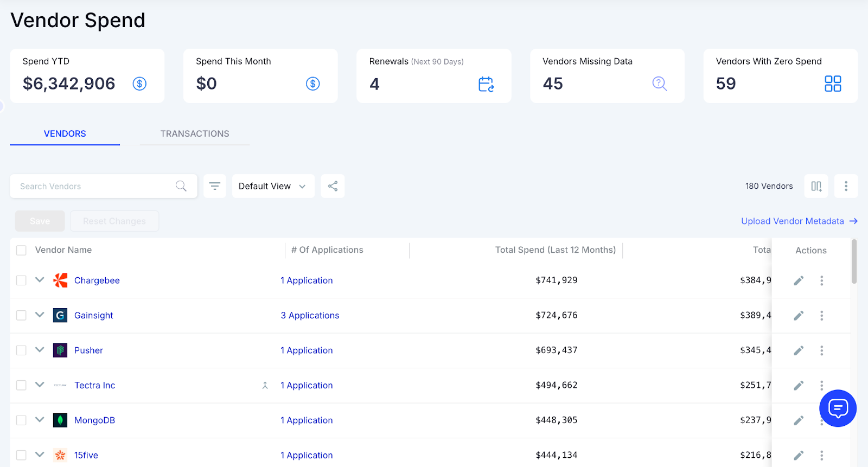
Task: Open more actions for Gainsight
Action: tap(822, 316)
